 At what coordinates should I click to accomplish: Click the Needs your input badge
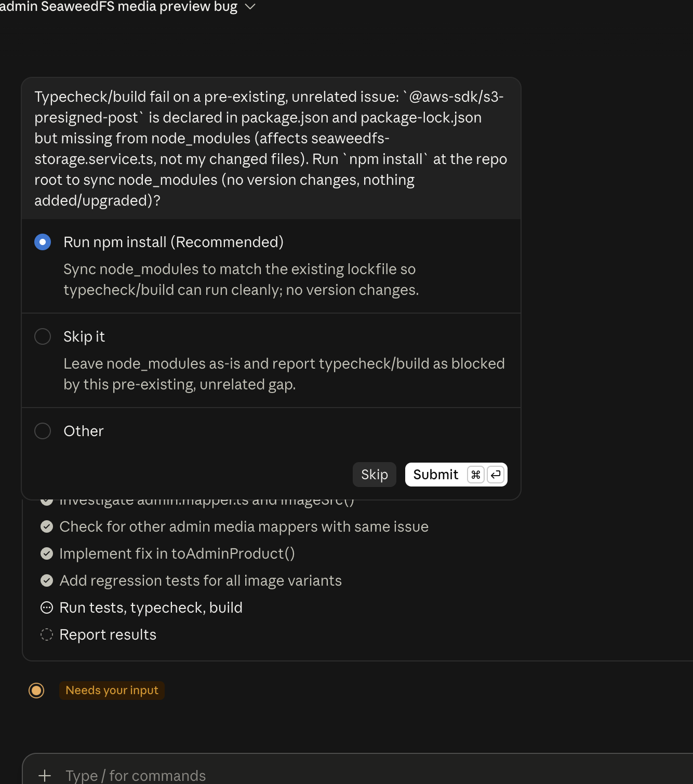(112, 691)
